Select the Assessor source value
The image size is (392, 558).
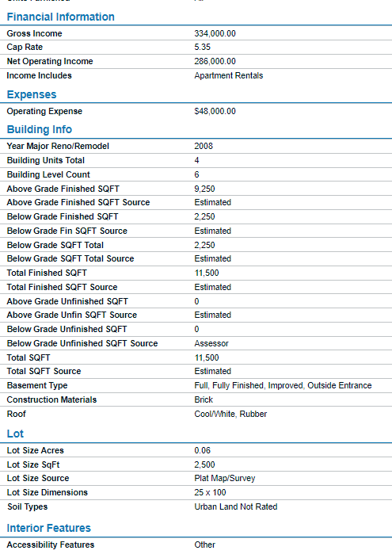point(211,343)
